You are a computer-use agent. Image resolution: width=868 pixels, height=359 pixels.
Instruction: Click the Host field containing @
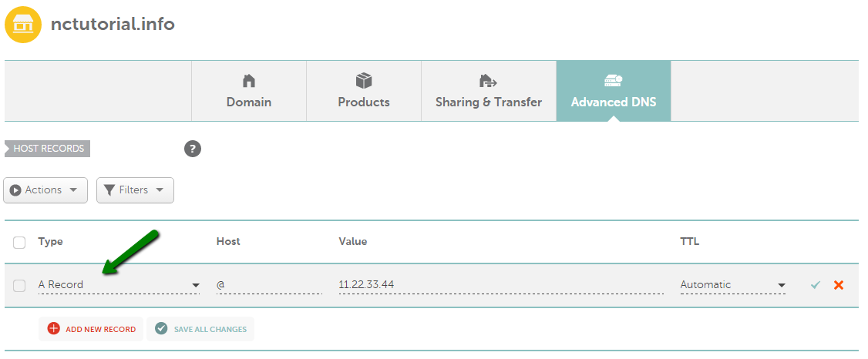coord(269,285)
